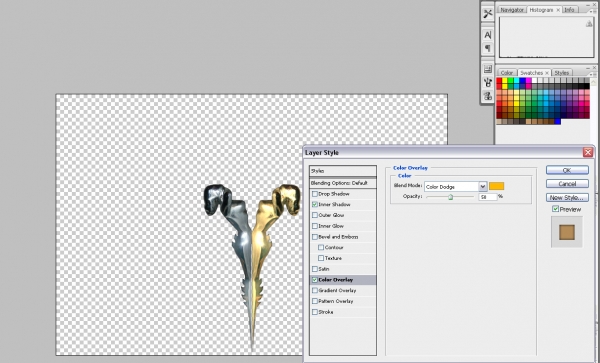Pick the last blue swatch in bottom row
Viewport: 600px width, 363px height.
(558, 122)
